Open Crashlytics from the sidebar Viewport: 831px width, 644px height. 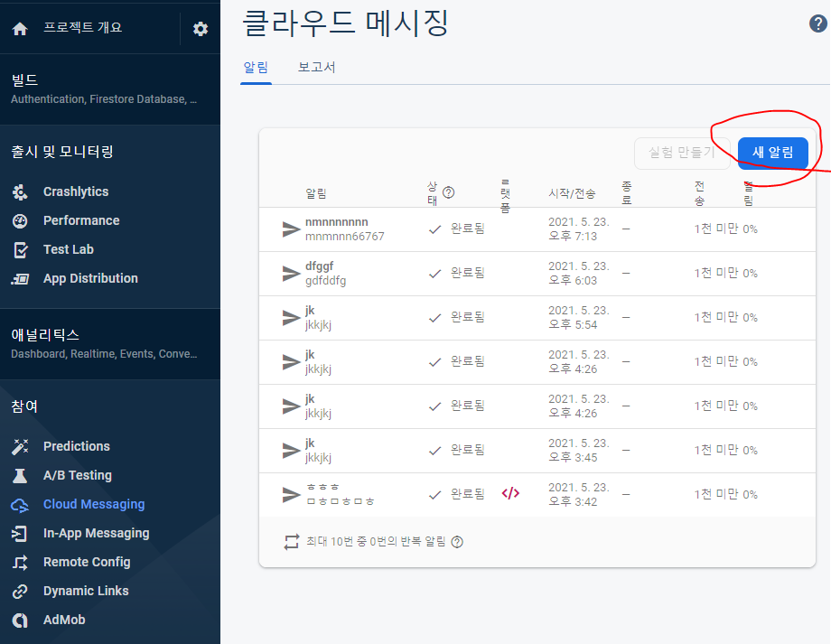tap(76, 191)
